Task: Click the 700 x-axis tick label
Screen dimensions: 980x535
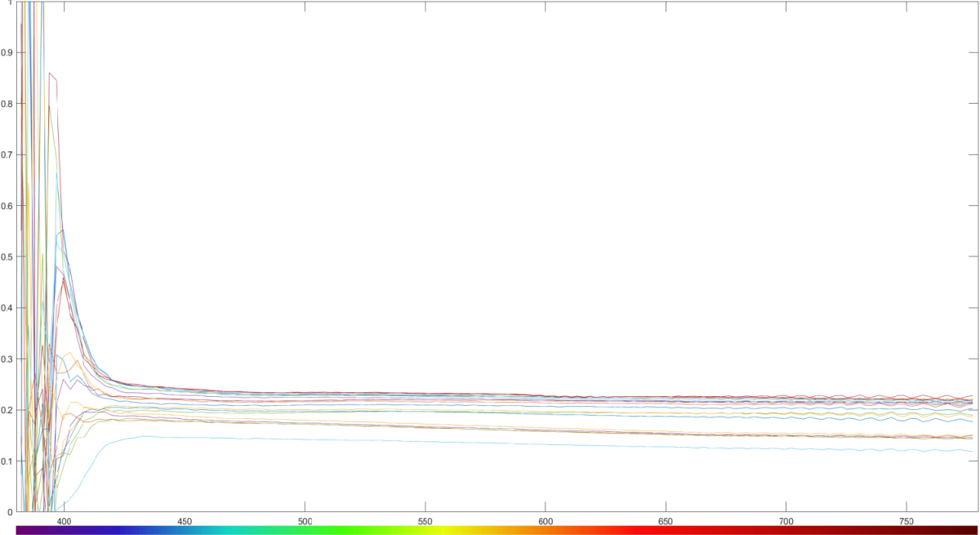Action: [x=786, y=521]
